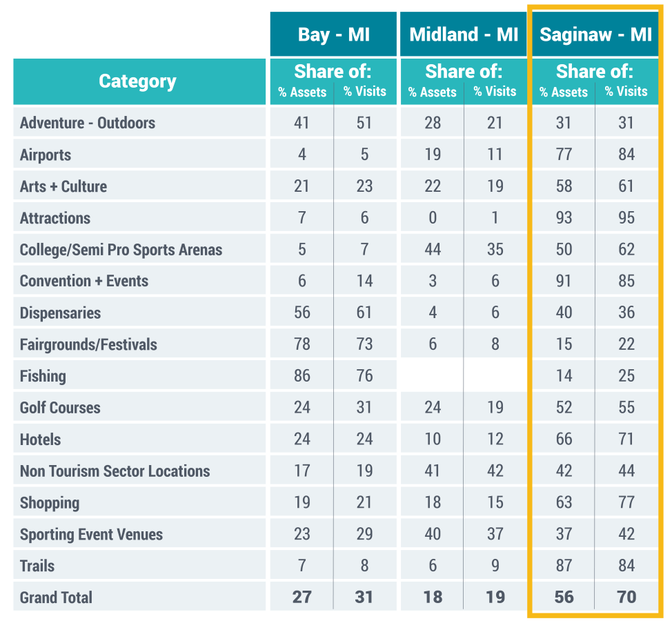The image size is (672, 621).
Task: Select the Adventure - Outdoors row label
Action: point(88,123)
